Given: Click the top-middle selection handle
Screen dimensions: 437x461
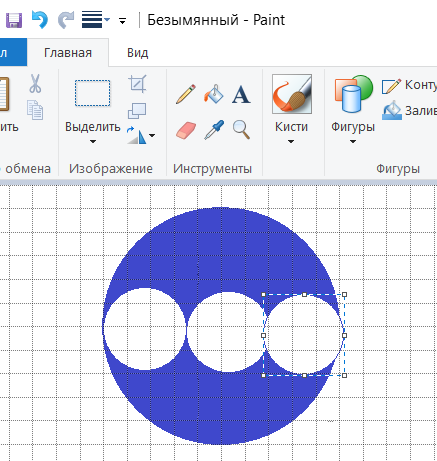Looking at the screenshot, I should coord(304,295).
